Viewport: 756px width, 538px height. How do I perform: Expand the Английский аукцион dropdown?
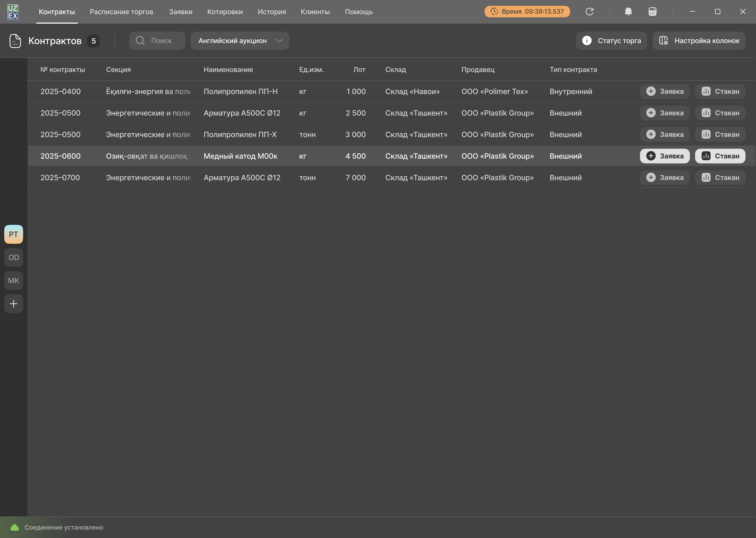tap(240, 41)
